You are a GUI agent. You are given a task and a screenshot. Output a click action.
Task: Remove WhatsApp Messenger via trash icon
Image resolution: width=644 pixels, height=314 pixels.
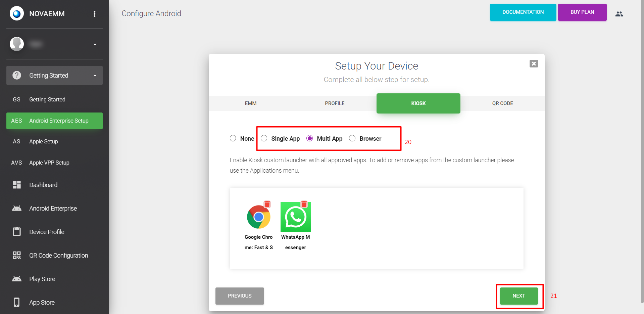304,204
